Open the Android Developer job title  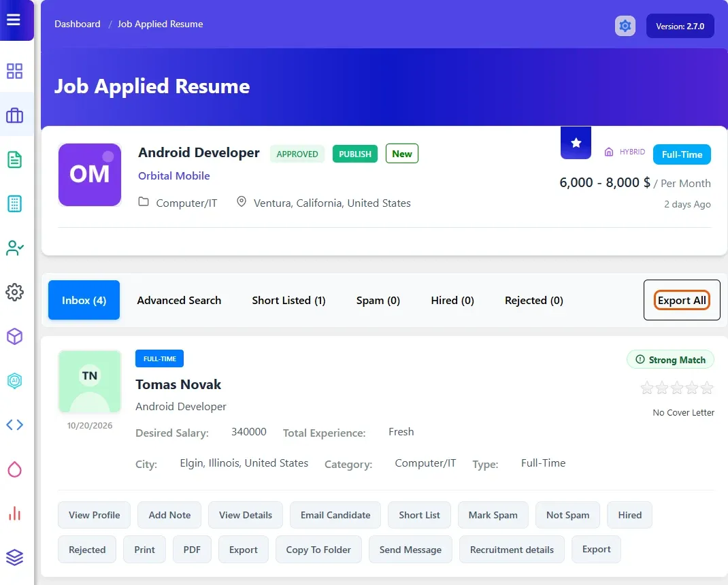[x=199, y=152]
